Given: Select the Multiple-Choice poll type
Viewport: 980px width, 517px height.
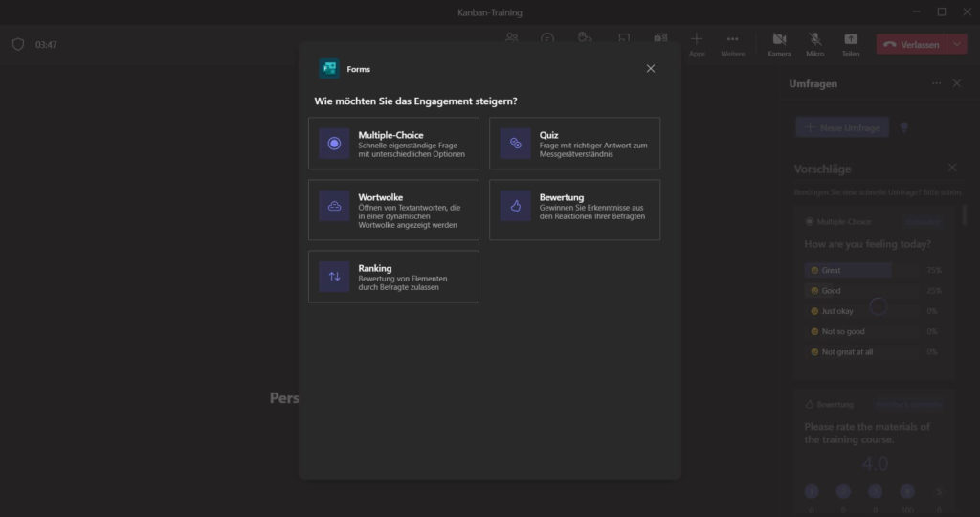Looking at the screenshot, I should click(393, 144).
